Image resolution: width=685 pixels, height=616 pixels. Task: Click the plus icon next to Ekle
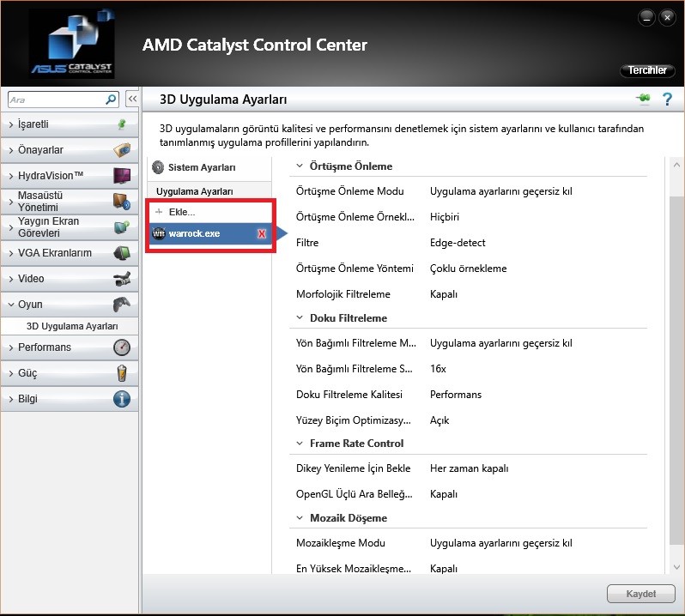tap(159, 212)
